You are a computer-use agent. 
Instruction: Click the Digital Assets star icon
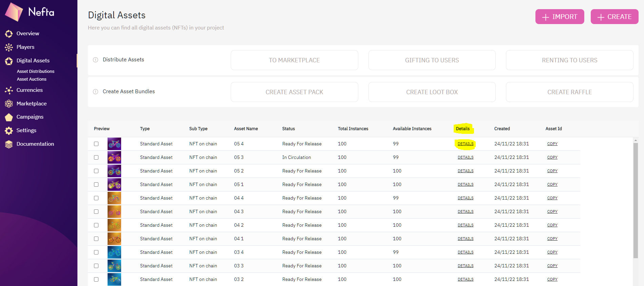point(9,61)
